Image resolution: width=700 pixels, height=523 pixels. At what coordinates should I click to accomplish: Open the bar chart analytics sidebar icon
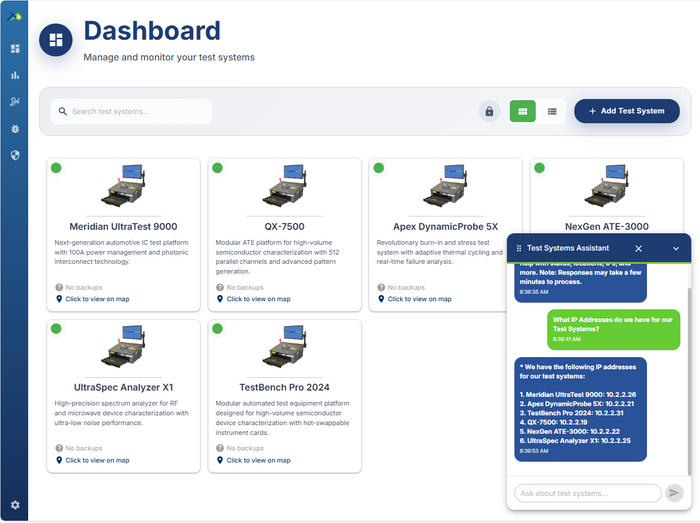click(x=14, y=75)
